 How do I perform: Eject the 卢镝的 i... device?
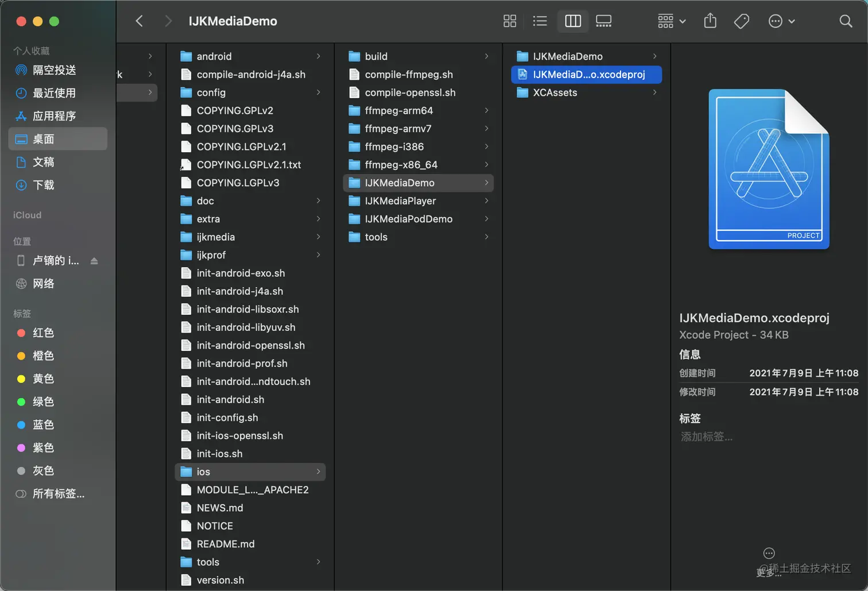coord(94,261)
